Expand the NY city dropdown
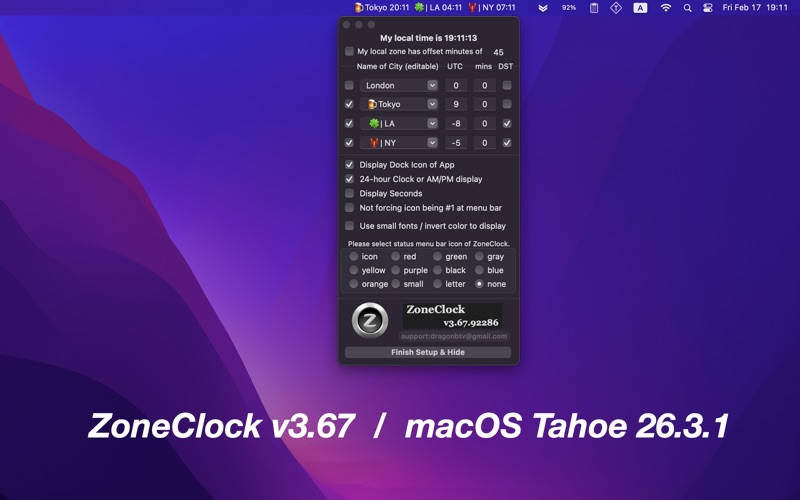This screenshot has width=800, height=500. click(x=432, y=143)
